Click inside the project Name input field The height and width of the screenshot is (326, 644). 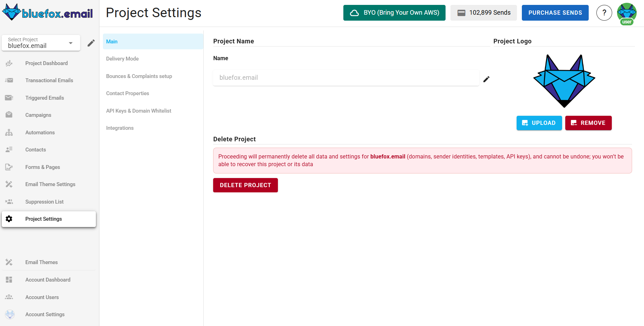(346, 78)
